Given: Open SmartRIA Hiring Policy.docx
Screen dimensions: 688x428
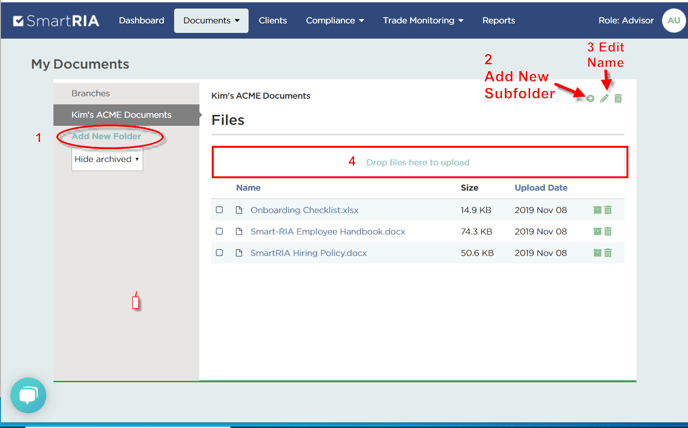Looking at the screenshot, I should pyautogui.click(x=308, y=253).
